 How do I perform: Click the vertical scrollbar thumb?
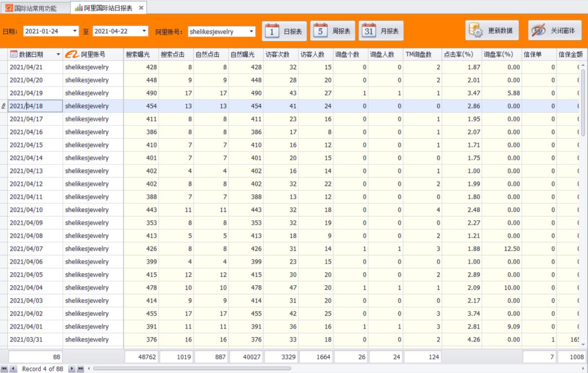click(x=583, y=102)
